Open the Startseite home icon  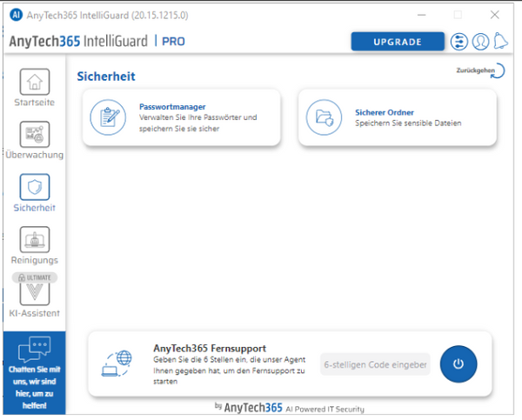tap(34, 83)
